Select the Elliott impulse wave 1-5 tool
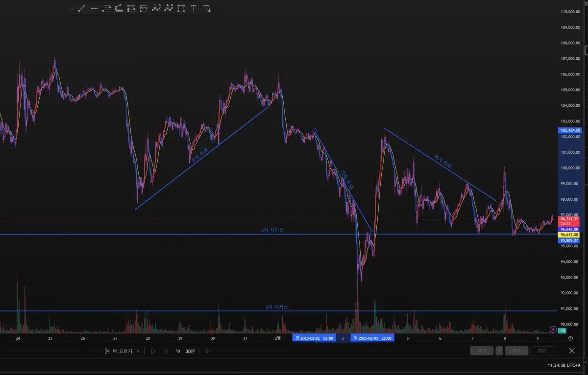 point(156,8)
